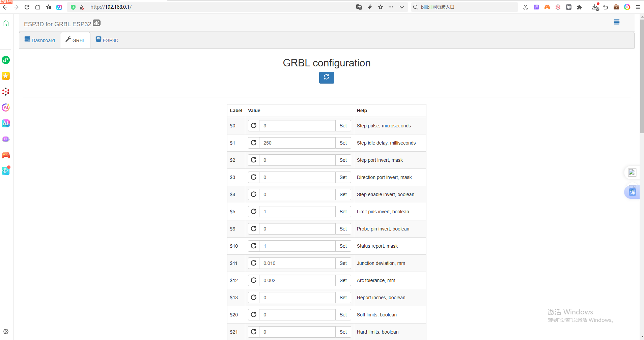644x340 pixels.
Task: Star the current page as favorite
Action: point(380,7)
